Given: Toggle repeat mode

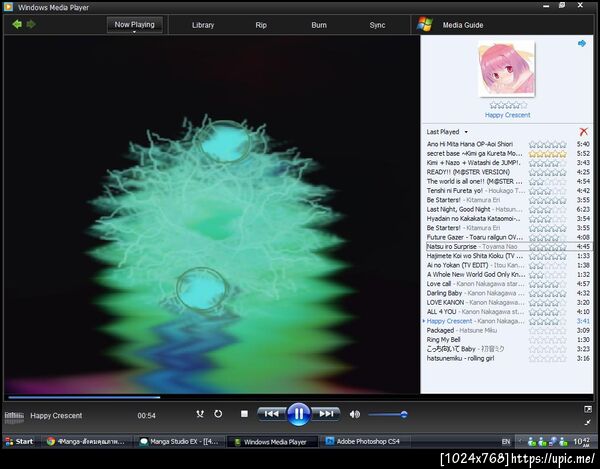Looking at the screenshot, I should click(218, 414).
